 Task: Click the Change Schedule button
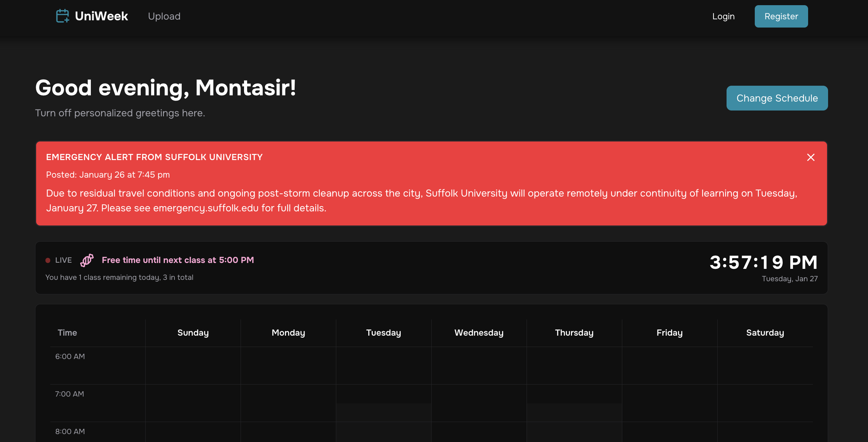[x=777, y=98]
